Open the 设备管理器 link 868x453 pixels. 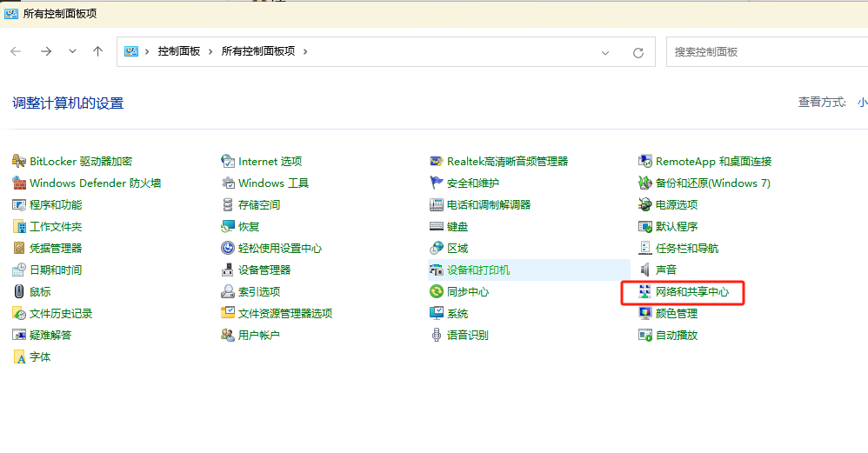264,270
